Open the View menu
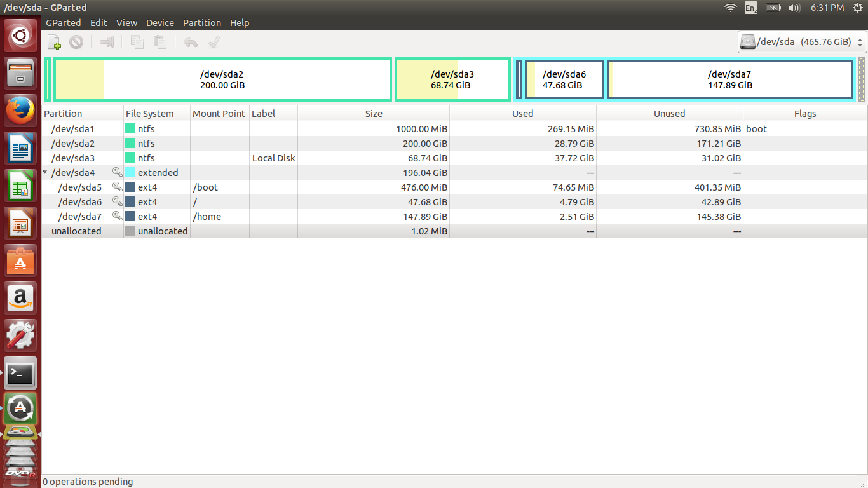The width and height of the screenshot is (868, 488). [x=126, y=22]
